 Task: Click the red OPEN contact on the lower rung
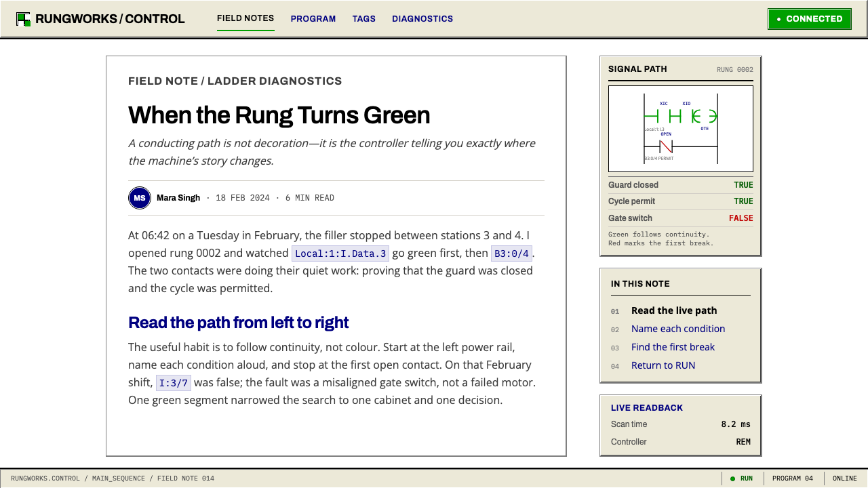click(x=666, y=146)
